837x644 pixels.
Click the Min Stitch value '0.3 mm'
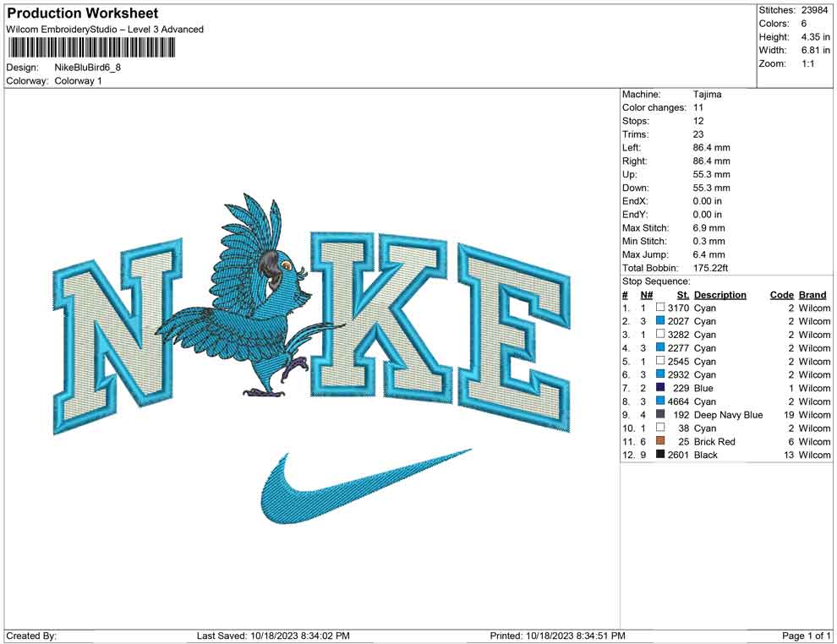(x=708, y=241)
